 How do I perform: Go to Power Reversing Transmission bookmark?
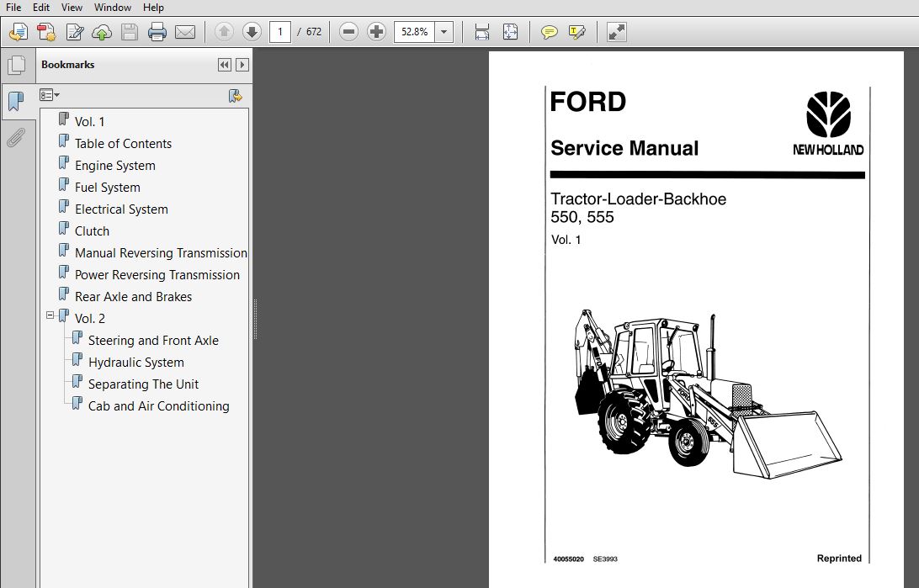157,275
